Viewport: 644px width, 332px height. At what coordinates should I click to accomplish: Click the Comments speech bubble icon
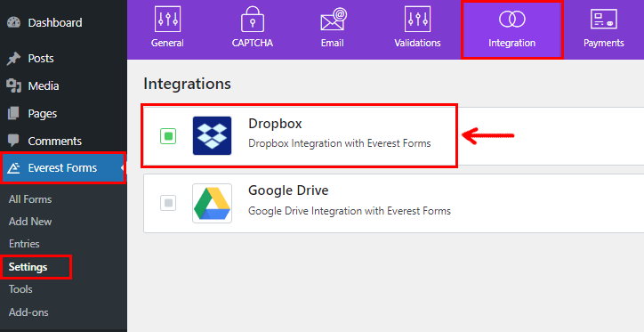pyautogui.click(x=13, y=141)
